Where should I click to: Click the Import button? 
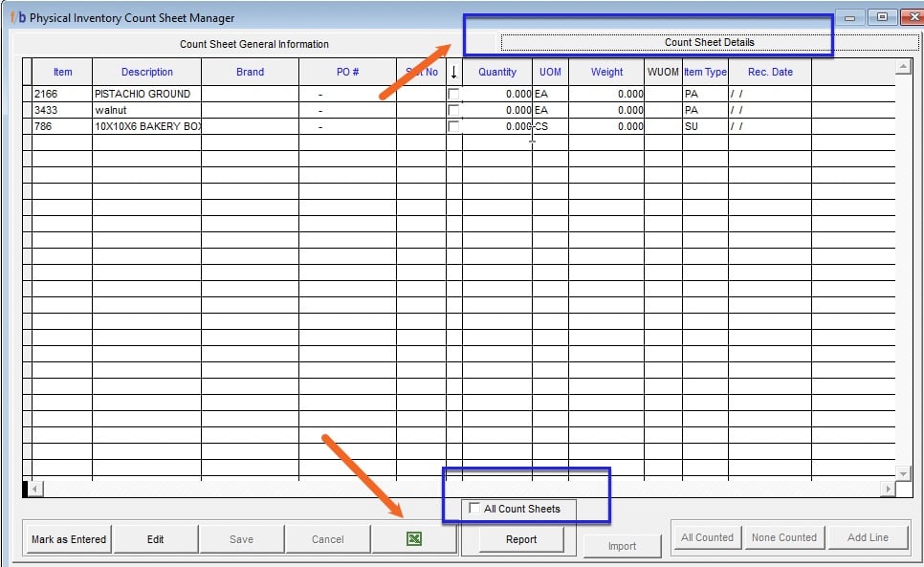622,545
